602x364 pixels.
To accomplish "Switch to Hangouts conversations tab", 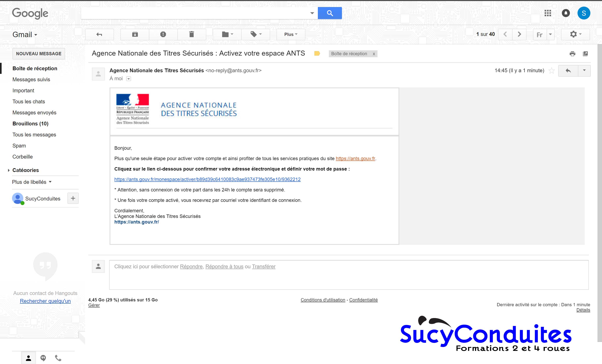I will pyautogui.click(x=43, y=358).
